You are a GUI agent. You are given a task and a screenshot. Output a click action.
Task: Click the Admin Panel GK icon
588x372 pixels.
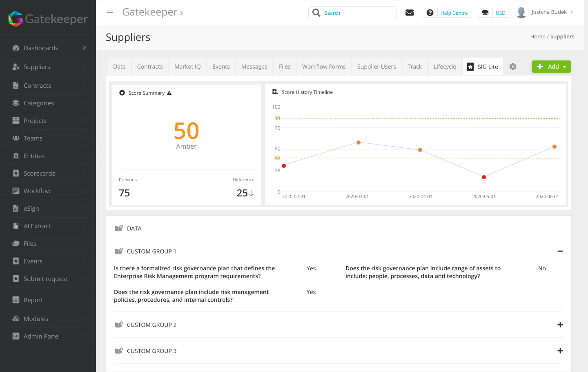point(16,336)
